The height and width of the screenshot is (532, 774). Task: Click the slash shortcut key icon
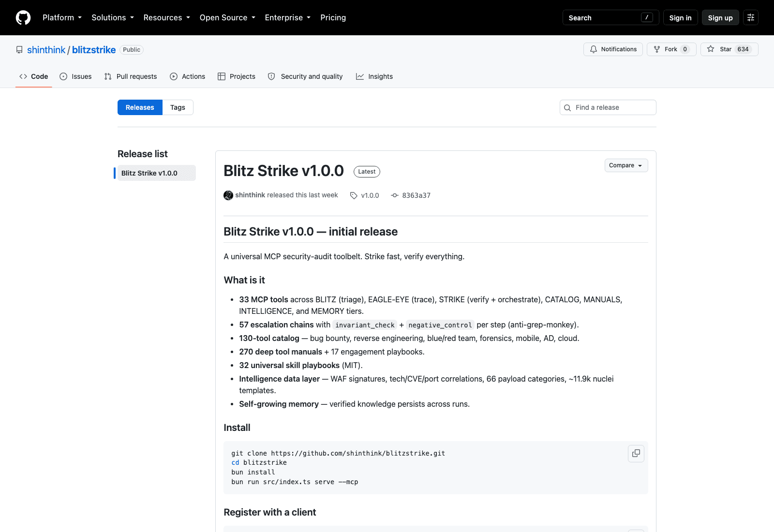point(647,17)
